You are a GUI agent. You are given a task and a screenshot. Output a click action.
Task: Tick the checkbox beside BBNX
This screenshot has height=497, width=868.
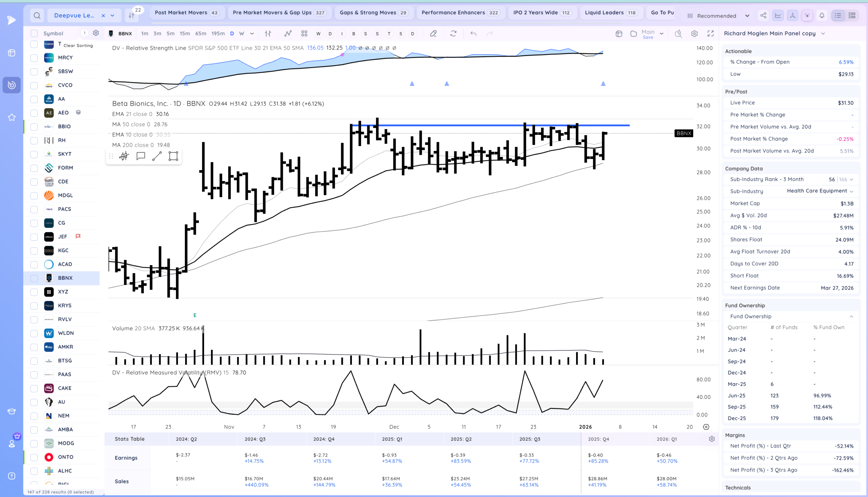pyautogui.click(x=34, y=278)
